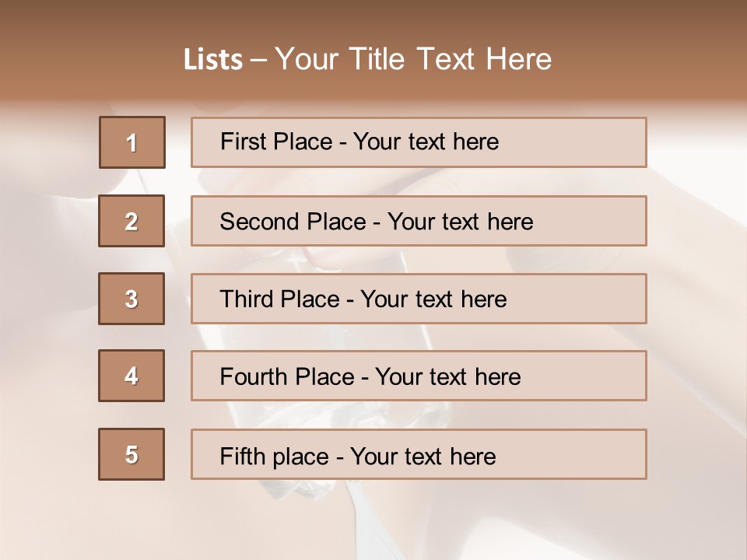The width and height of the screenshot is (747, 560).
Task: Place cursor after 'here' in First Place row
Action: 500,142
